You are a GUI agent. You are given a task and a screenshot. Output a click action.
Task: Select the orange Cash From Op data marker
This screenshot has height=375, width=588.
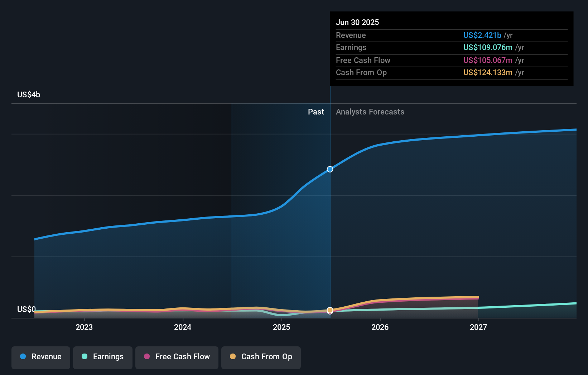[x=330, y=310]
